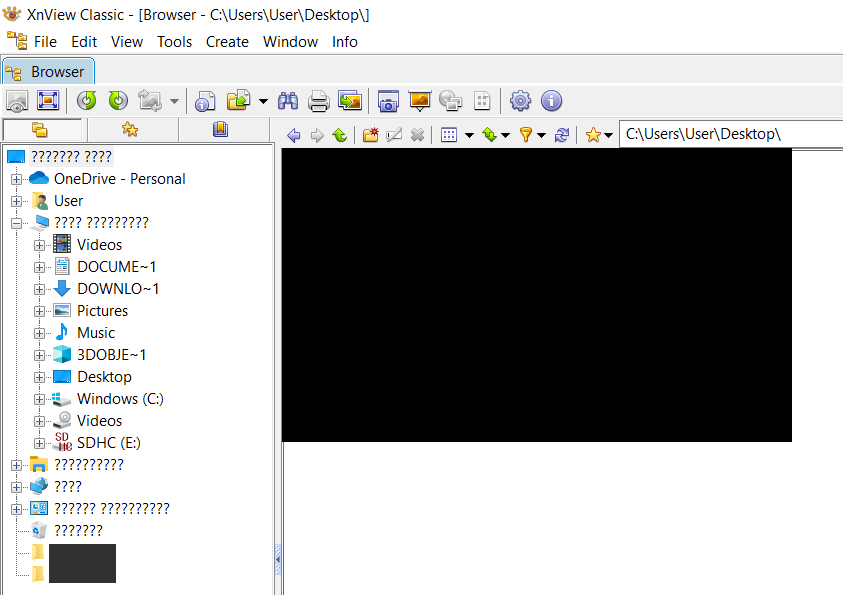Viewport: 843px width, 595px height.
Task: Expand the Windows (C:) drive node
Action: point(39,399)
